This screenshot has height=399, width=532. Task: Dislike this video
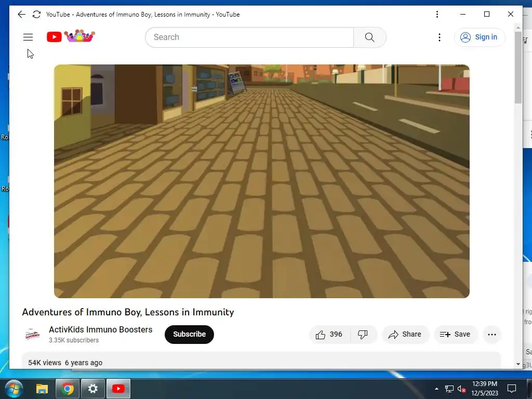[363, 335]
